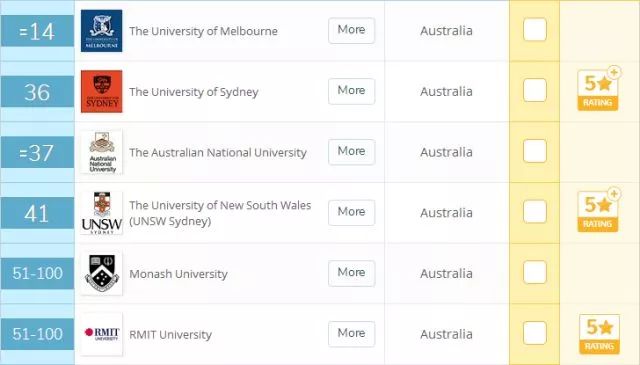Expand More for Australian National University
Screen dimensions: 640x365
click(x=351, y=151)
